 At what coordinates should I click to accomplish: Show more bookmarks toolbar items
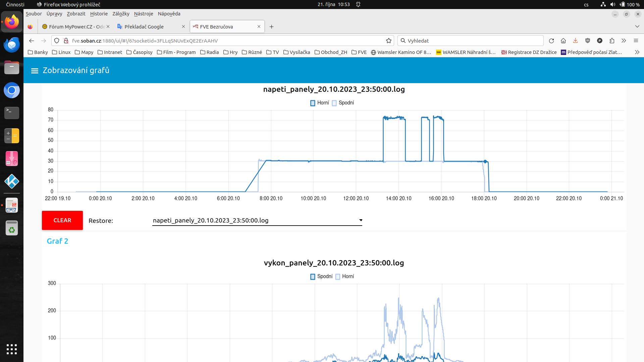637,52
